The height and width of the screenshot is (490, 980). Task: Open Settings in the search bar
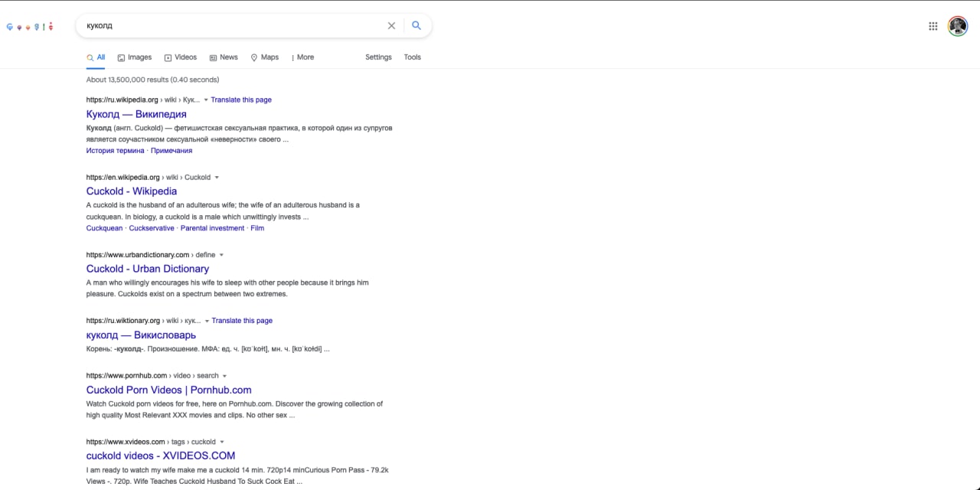(378, 57)
